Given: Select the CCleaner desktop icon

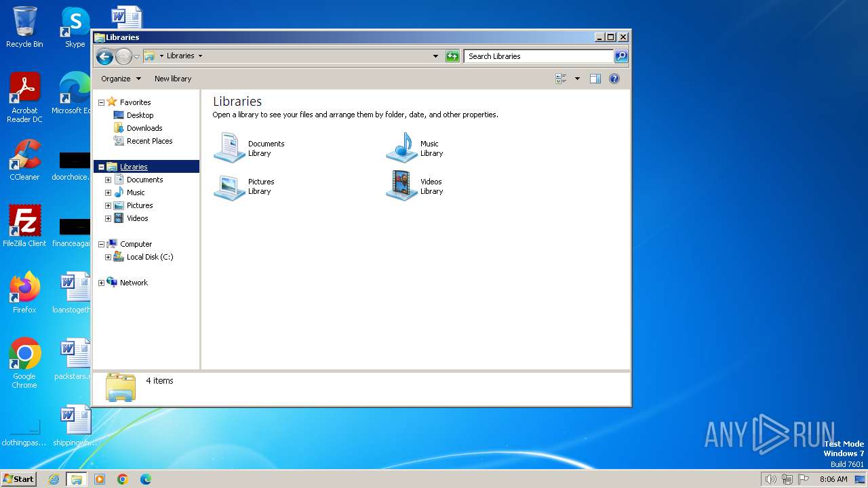Looking at the screenshot, I should [24, 160].
